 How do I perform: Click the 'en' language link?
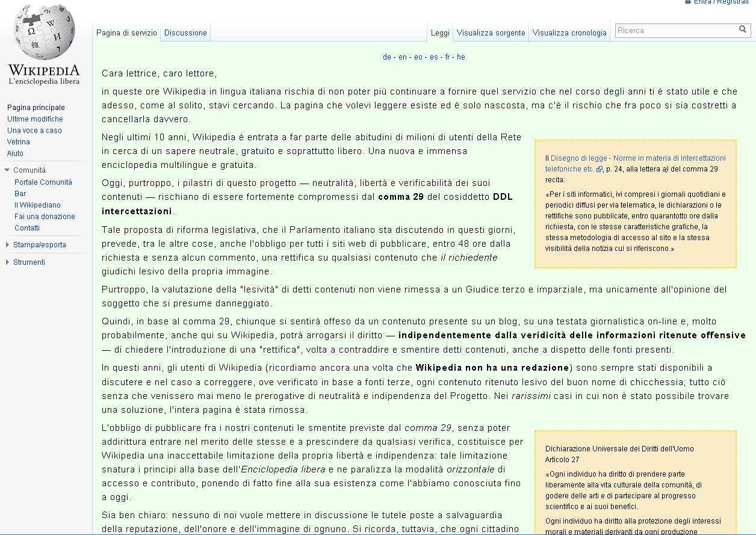(x=403, y=57)
